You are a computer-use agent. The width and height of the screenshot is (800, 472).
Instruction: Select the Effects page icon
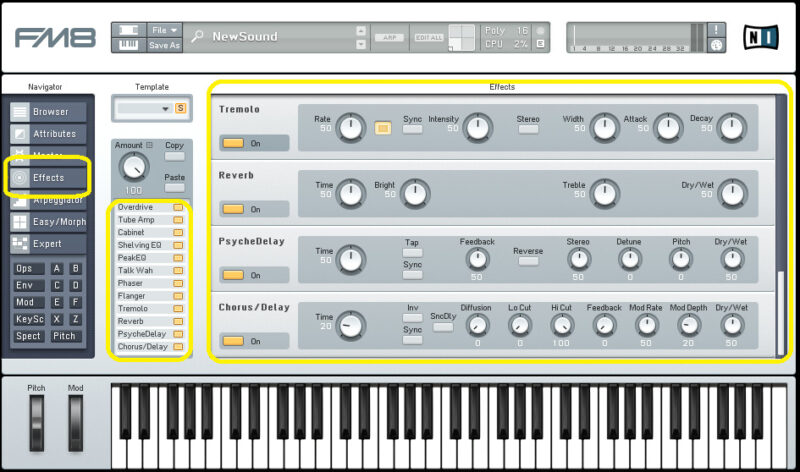[20, 178]
